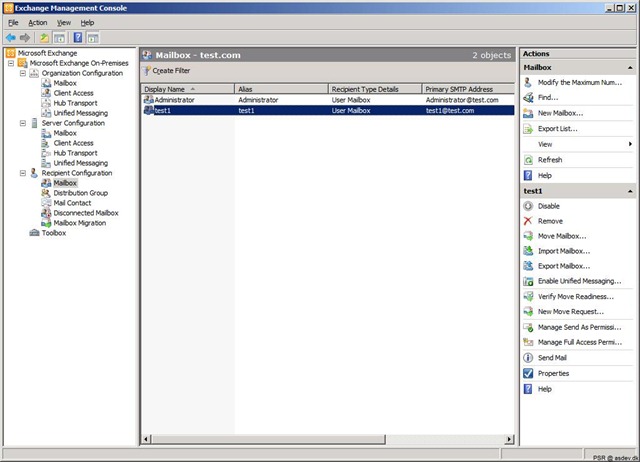This screenshot has height=462, width=640.
Task: Select Mail Contact in tree
Action: pos(72,203)
